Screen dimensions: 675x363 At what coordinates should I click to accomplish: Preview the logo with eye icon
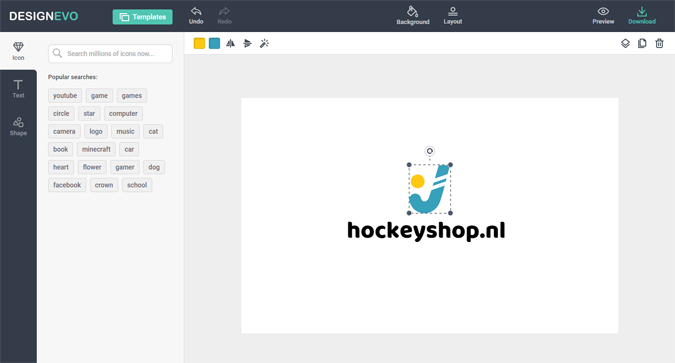603,16
